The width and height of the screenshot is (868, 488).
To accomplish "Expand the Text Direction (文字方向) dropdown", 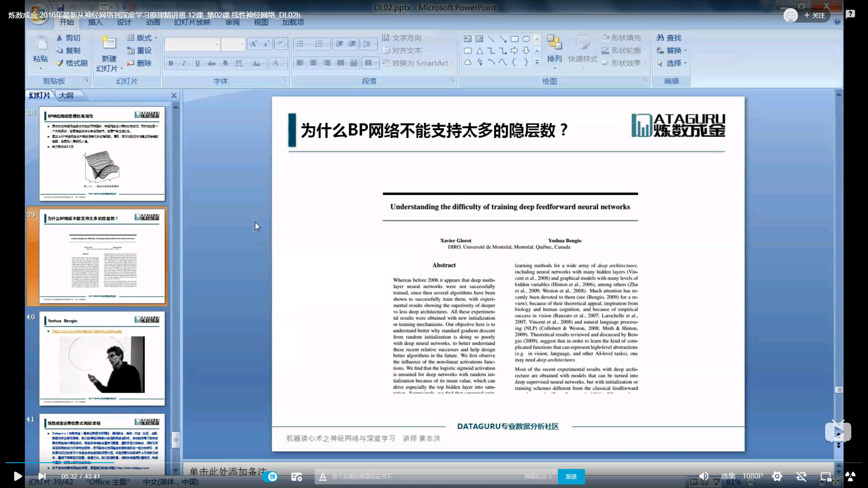I will (x=405, y=38).
